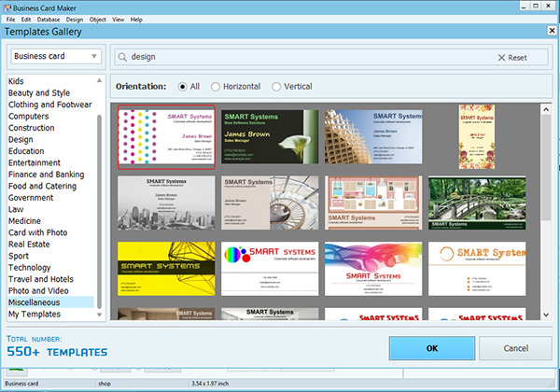Open the Design menu
Screen dimensions: 560x392
75,19
